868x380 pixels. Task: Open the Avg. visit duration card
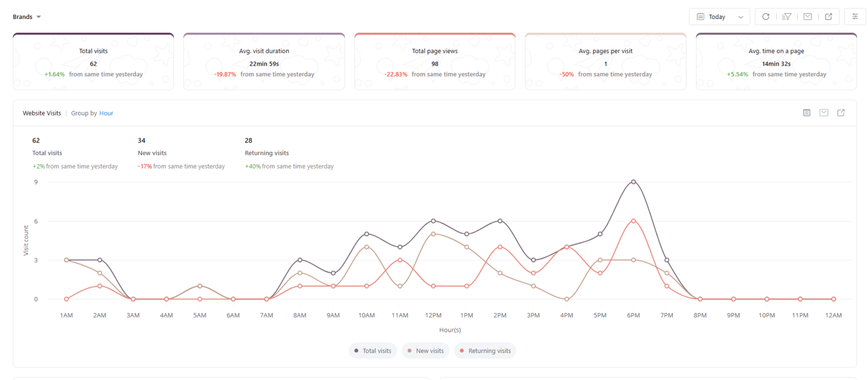(264, 62)
